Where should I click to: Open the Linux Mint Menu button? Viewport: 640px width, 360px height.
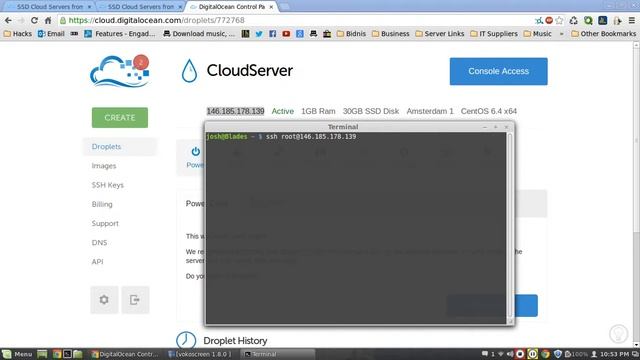click(x=17, y=354)
